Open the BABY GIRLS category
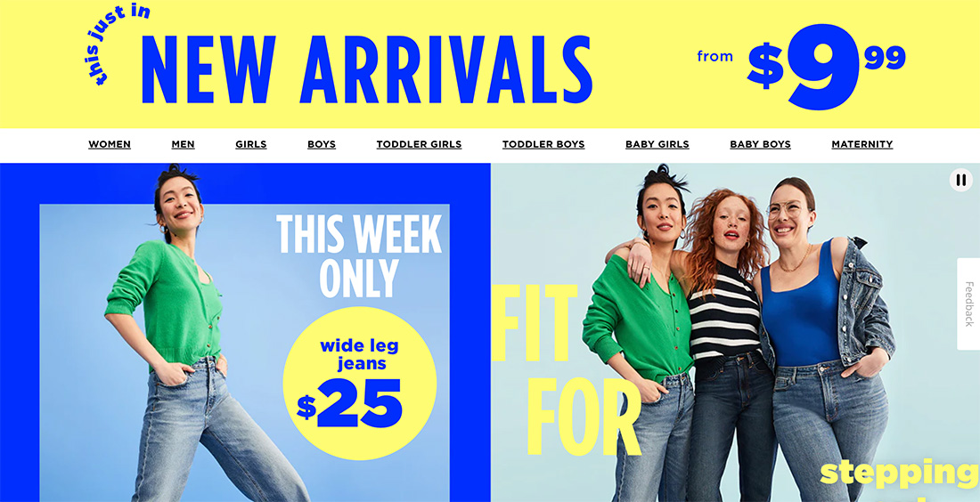980x502 pixels. click(657, 144)
